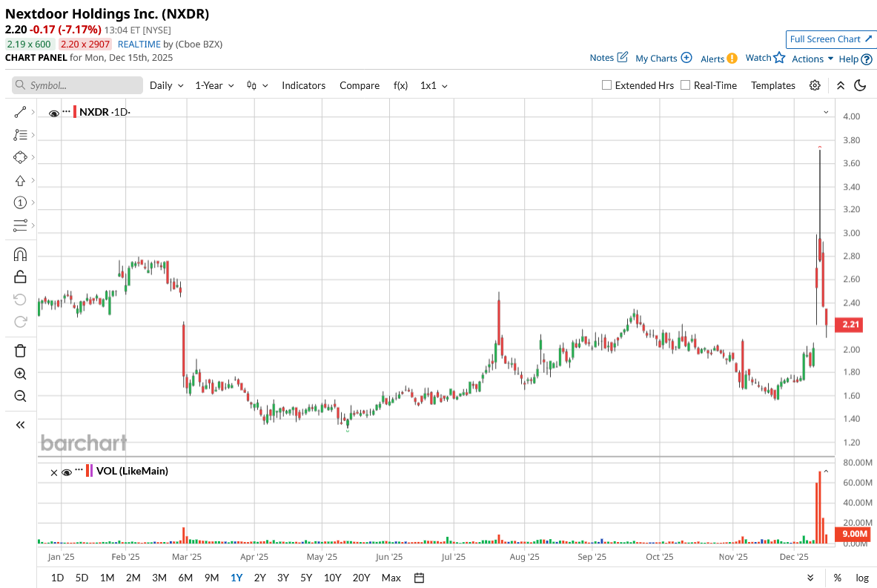Image resolution: width=877 pixels, height=588 pixels.
Task: Open the Fibonacci and annotation list tool
Action: (x=20, y=135)
